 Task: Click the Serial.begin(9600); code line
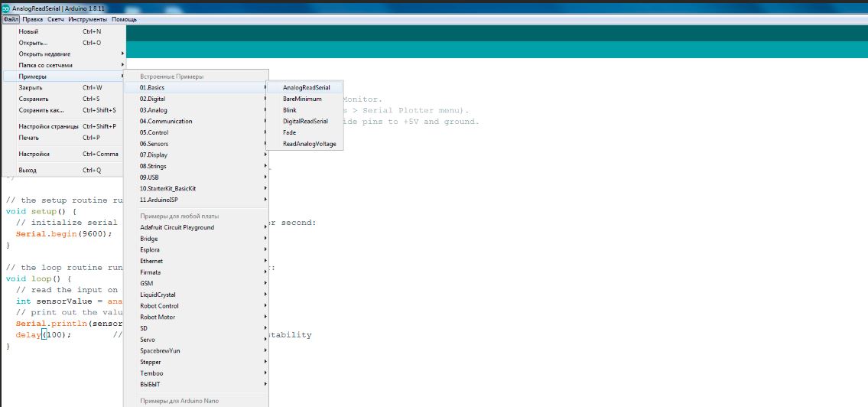(x=63, y=233)
